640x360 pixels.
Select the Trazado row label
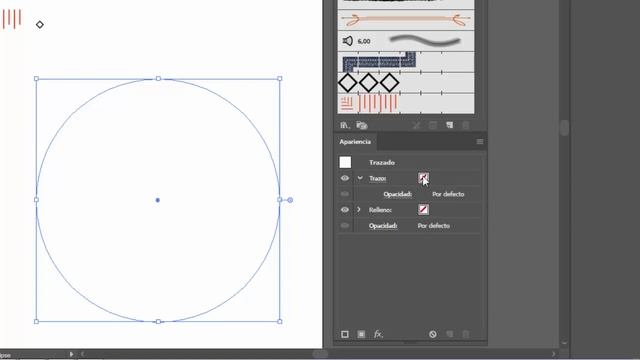pyautogui.click(x=382, y=162)
